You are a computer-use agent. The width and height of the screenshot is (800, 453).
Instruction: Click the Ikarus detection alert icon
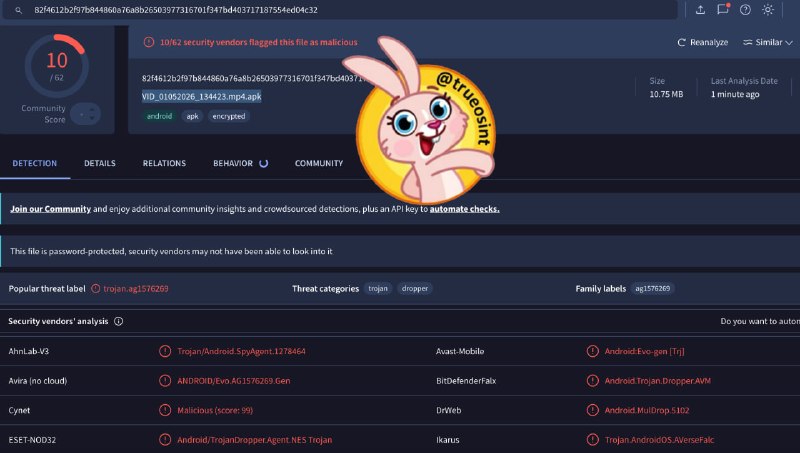(592, 440)
